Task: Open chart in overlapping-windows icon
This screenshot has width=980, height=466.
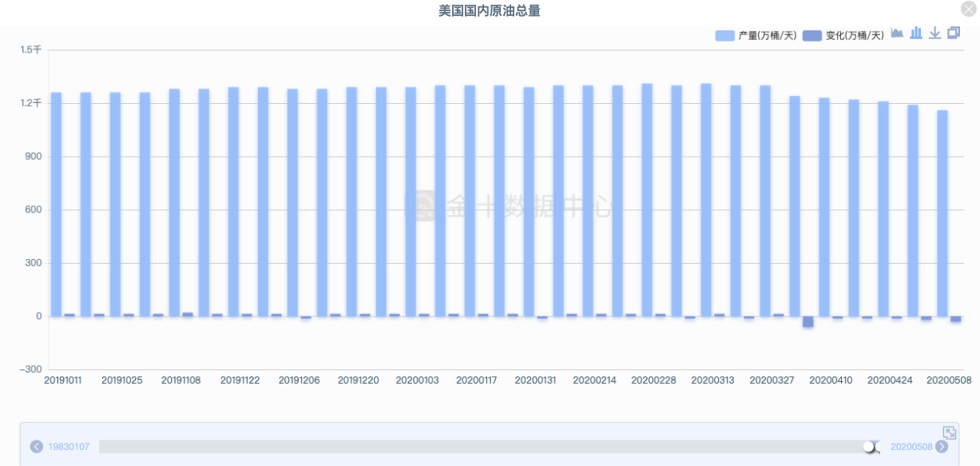Action: (954, 33)
